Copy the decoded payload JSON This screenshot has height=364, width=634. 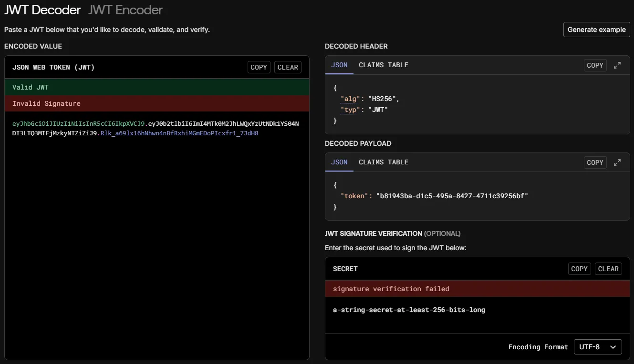click(595, 162)
